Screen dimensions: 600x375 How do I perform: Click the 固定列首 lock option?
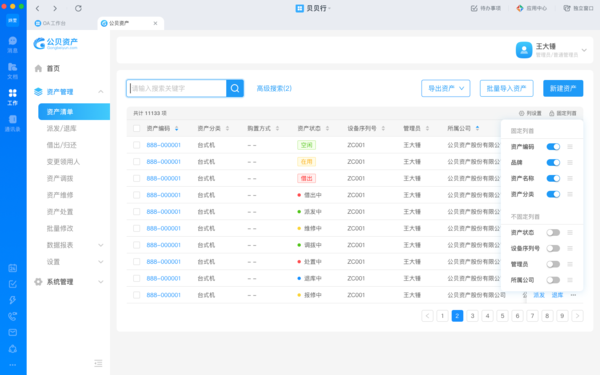[x=562, y=113]
